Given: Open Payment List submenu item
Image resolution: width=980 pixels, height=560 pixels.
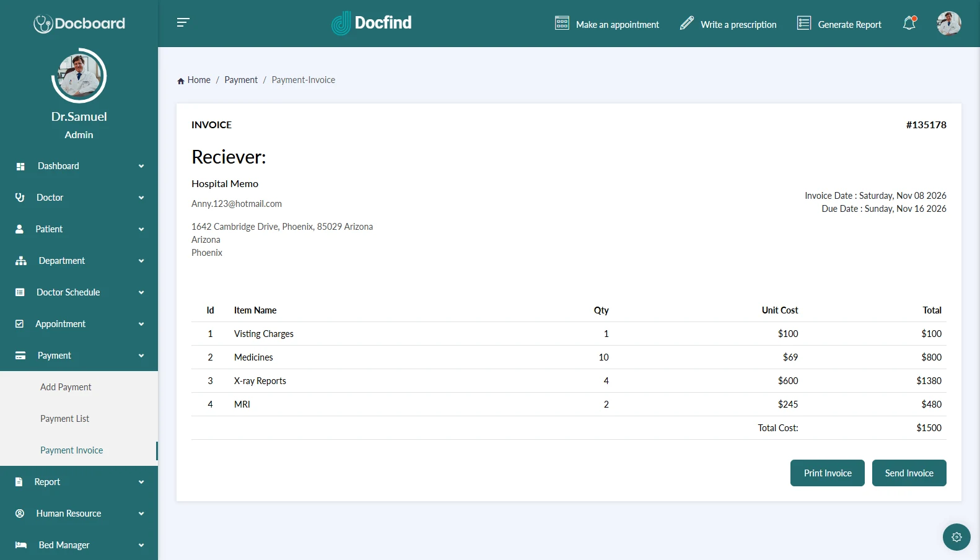Looking at the screenshot, I should point(64,419).
